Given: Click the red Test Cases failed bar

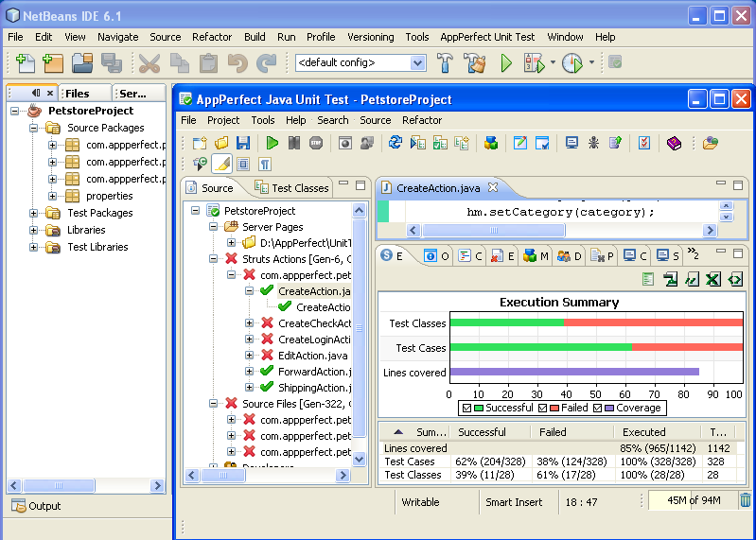Looking at the screenshot, I should 687,347.
